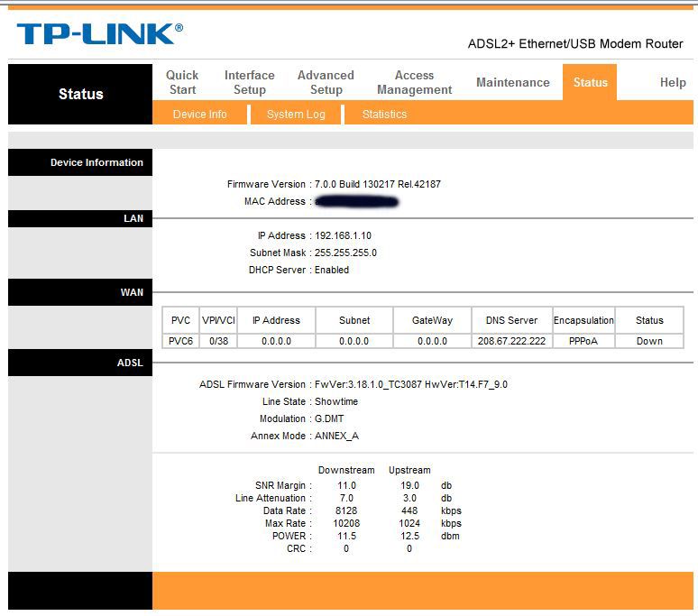Click the upstream SNR Margin 19.0
The width and height of the screenshot is (698, 616).
pos(409,485)
